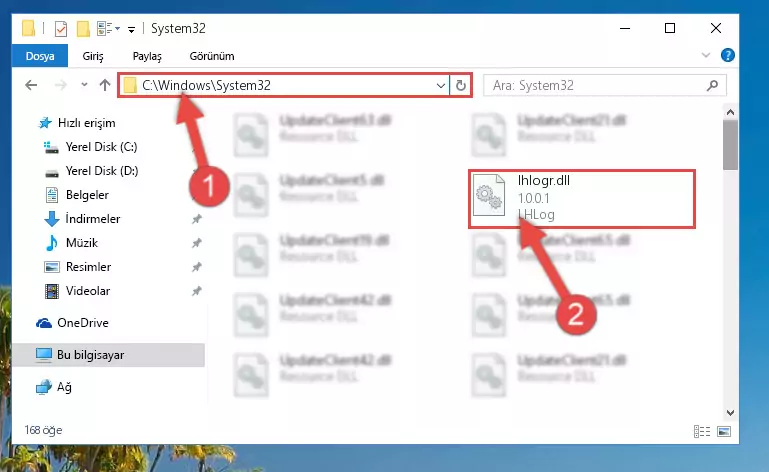Click the pin icon next to Videolar

pyautogui.click(x=197, y=291)
